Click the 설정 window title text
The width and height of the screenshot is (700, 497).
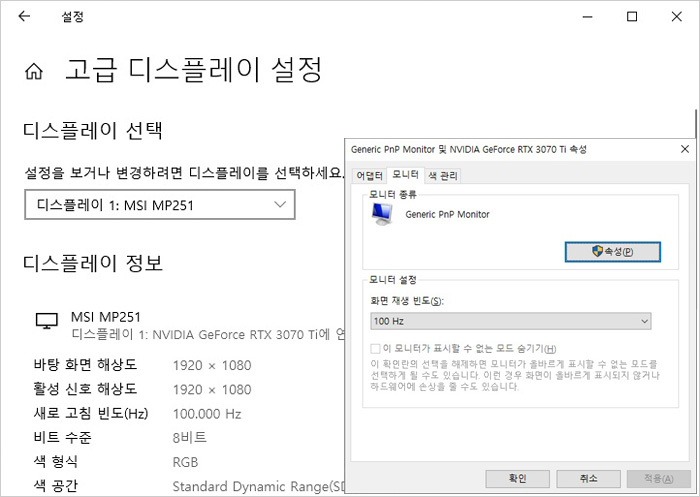coord(72,17)
